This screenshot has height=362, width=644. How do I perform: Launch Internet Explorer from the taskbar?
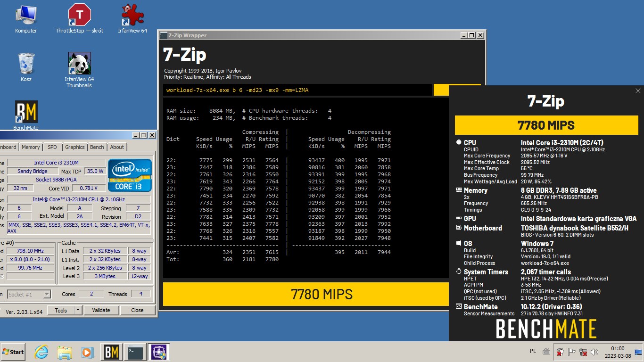pyautogui.click(x=42, y=352)
